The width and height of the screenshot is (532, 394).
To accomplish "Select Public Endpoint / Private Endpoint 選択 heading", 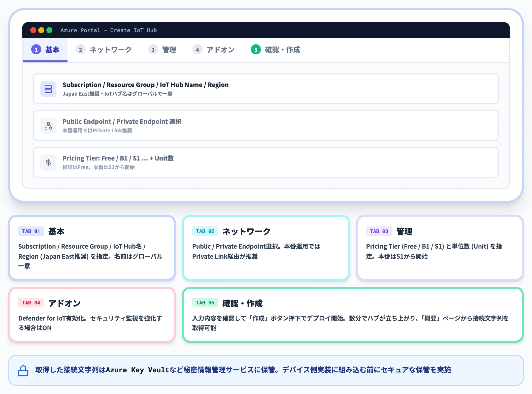I will (122, 122).
